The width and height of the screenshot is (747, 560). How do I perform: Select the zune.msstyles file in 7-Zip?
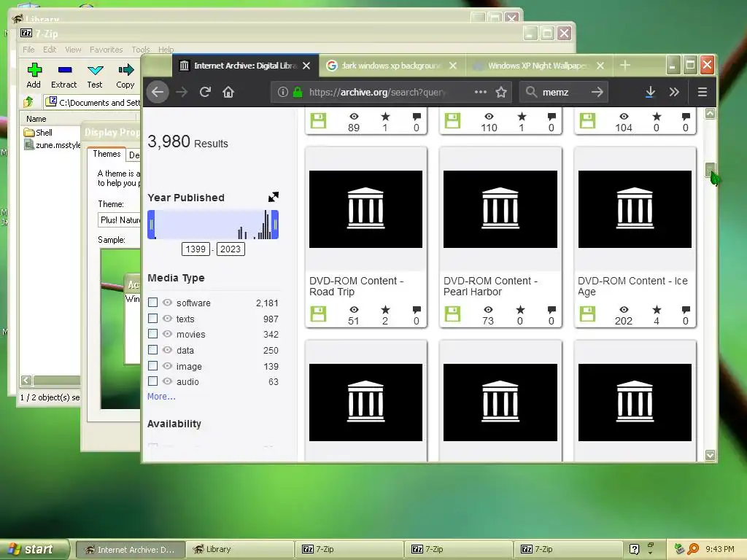(x=53, y=145)
